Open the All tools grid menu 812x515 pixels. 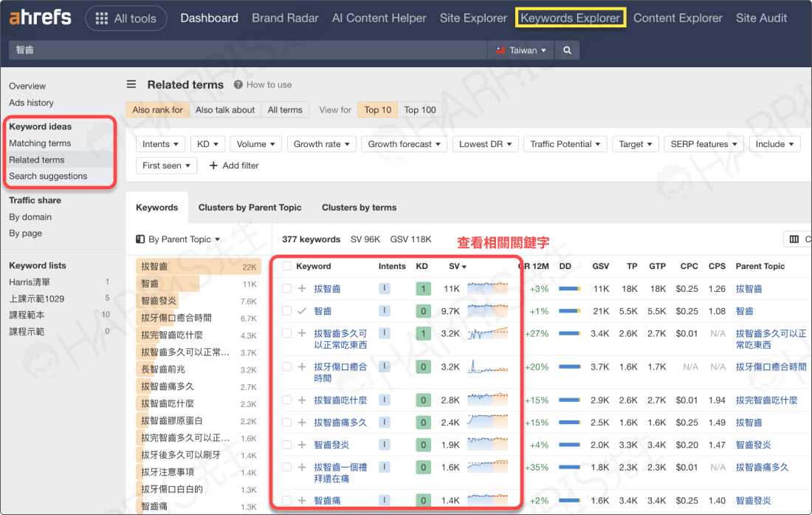pyautogui.click(x=125, y=18)
